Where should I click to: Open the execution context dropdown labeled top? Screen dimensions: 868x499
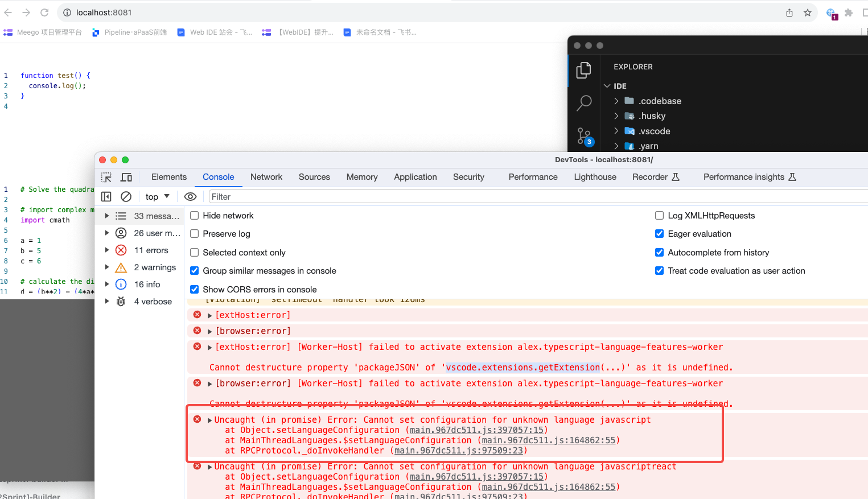tap(157, 196)
